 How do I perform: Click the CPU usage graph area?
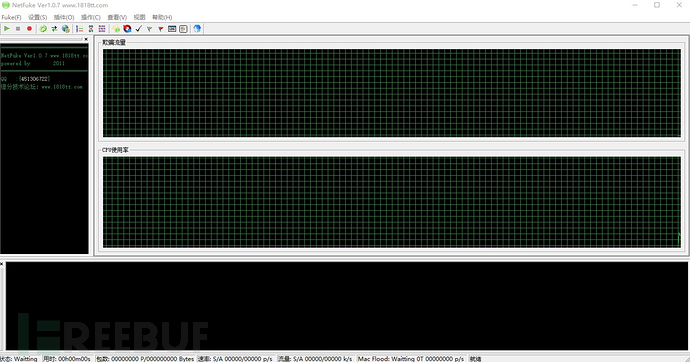point(392,202)
